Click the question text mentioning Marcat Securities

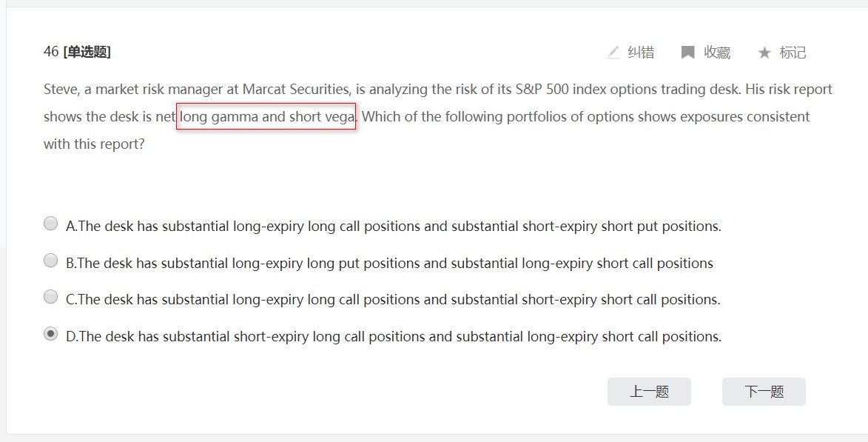[x=437, y=116]
